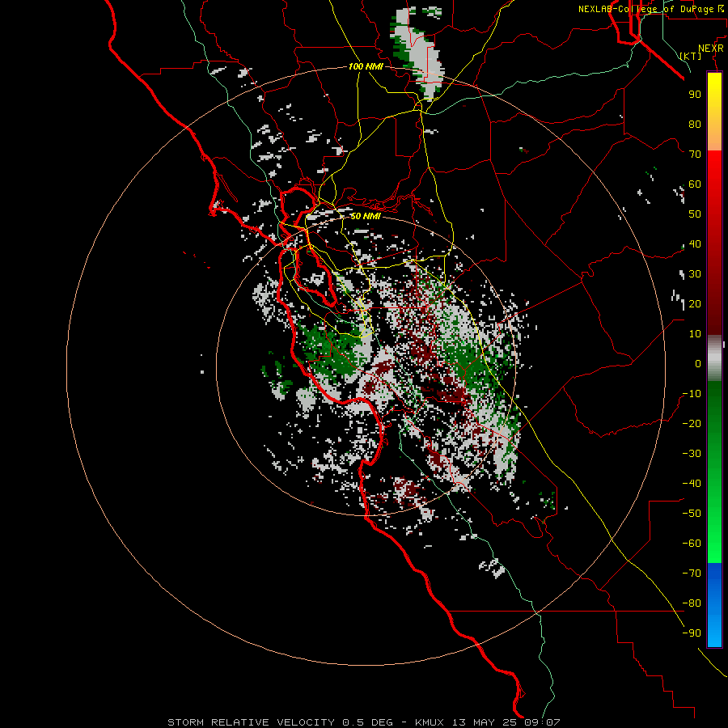Viewport: 728px width, 728px height.
Task: Click the -50 value on the velocity scale
Action: pyautogui.click(x=692, y=514)
